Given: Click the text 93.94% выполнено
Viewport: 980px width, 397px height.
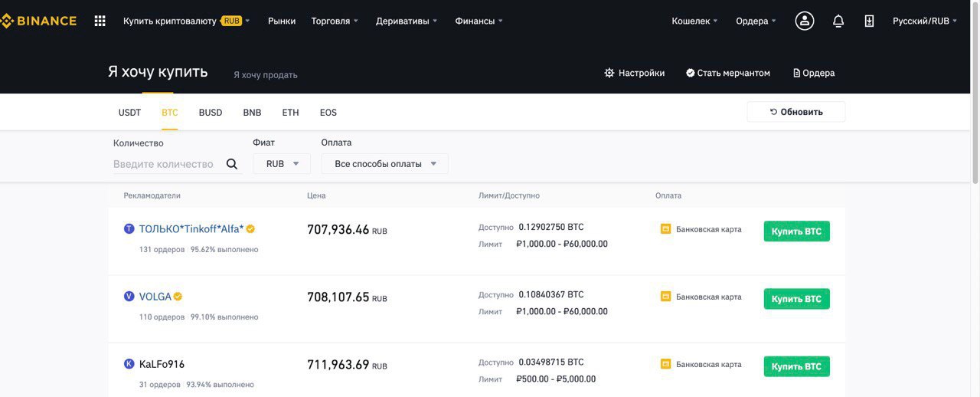Looking at the screenshot, I should 220,384.
